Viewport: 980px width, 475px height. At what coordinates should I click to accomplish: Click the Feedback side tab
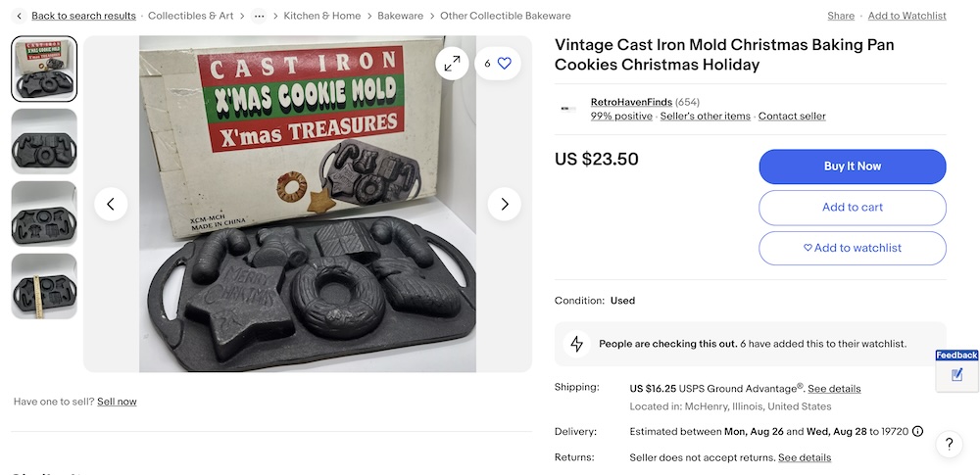coord(956,369)
